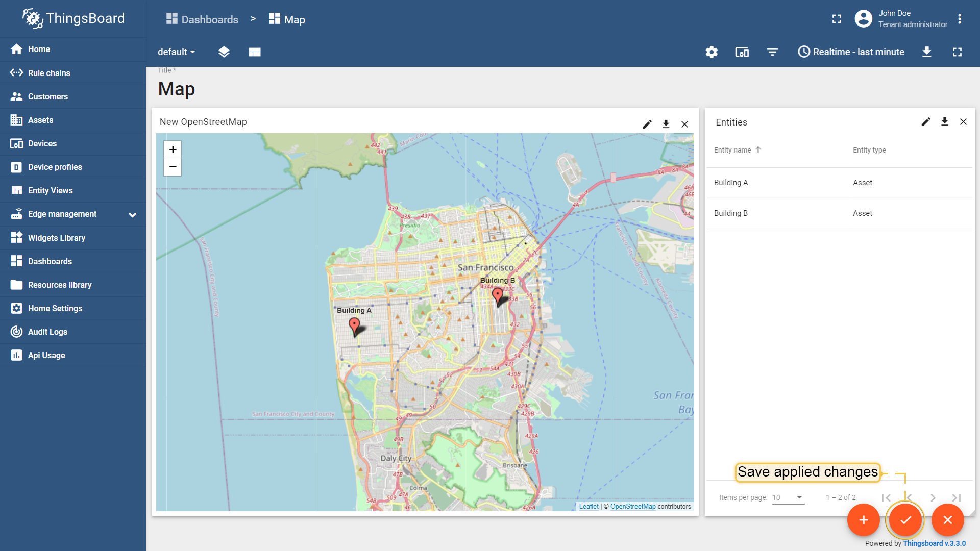Open Api Usage page
The image size is (980, 551).
click(x=73, y=355)
